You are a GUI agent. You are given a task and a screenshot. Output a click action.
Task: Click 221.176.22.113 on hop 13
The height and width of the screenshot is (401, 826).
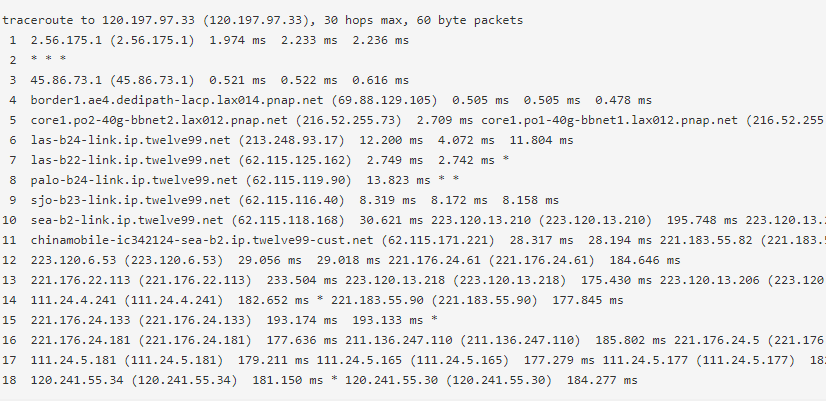tap(81, 280)
